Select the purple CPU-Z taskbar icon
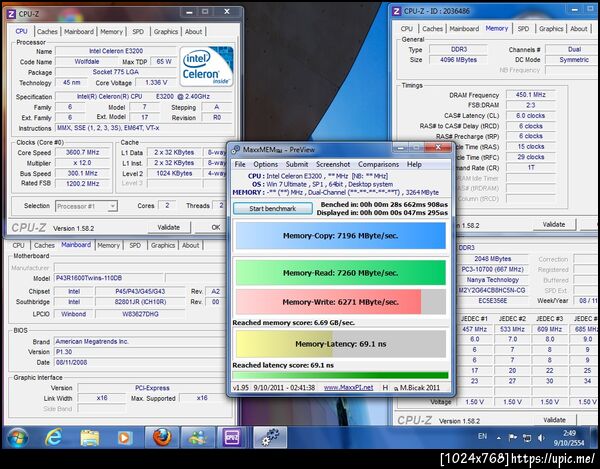600x469 pixels. (232, 437)
